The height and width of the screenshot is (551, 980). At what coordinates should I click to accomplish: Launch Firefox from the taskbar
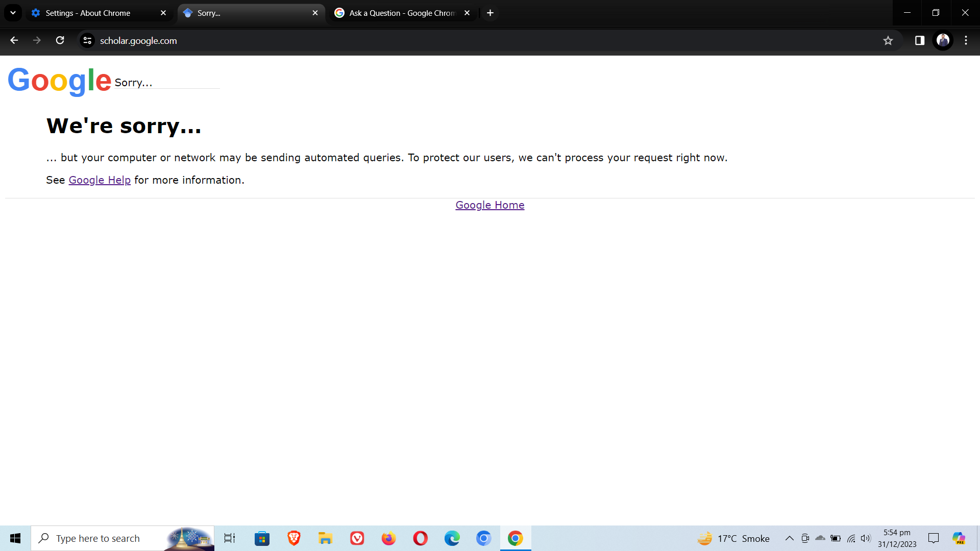[388, 538]
